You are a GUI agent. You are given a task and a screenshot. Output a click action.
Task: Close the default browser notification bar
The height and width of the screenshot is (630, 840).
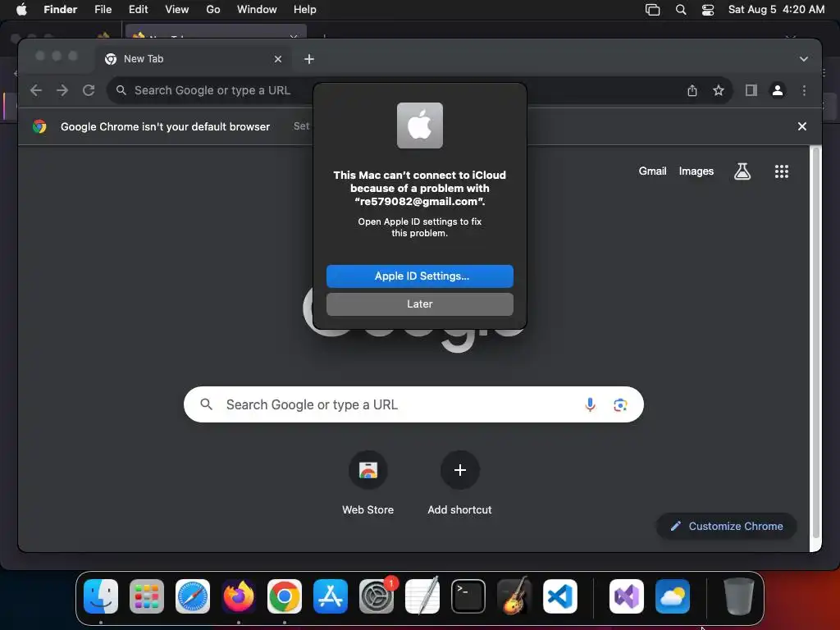click(x=802, y=126)
